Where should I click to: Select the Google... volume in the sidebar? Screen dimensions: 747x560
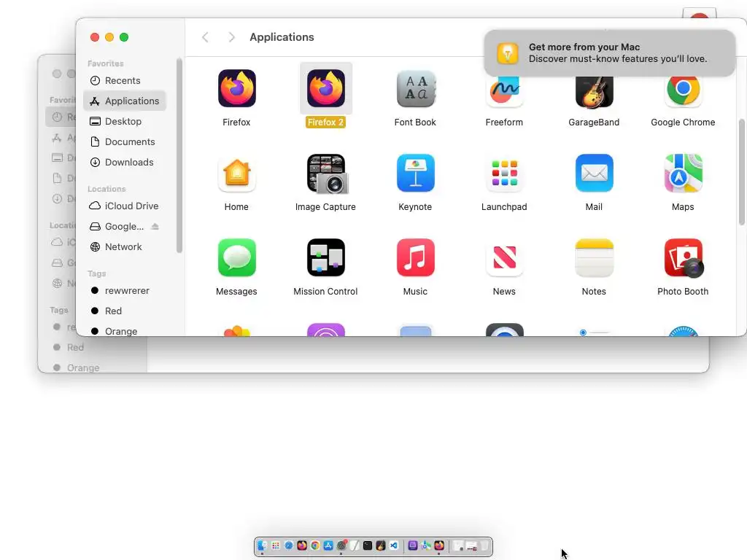124,227
